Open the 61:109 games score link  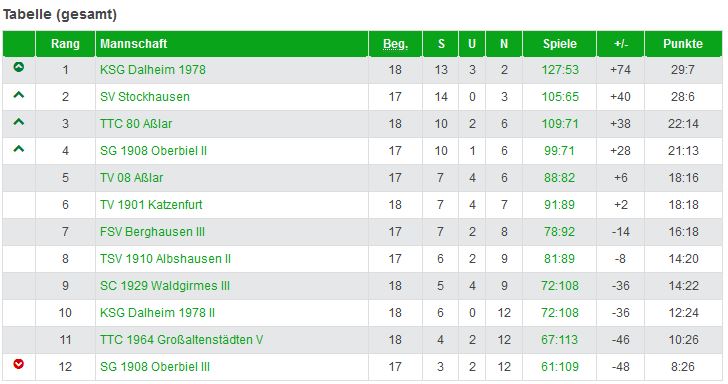point(560,366)
